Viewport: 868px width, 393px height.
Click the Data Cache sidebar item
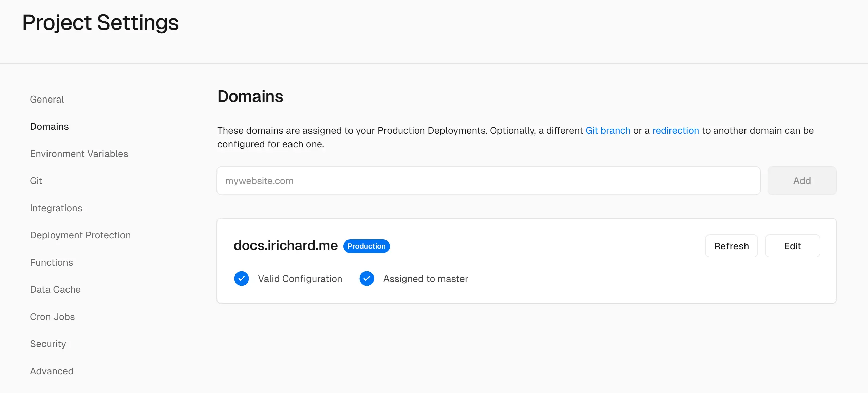pyautogui.click(x=55, y=289)
